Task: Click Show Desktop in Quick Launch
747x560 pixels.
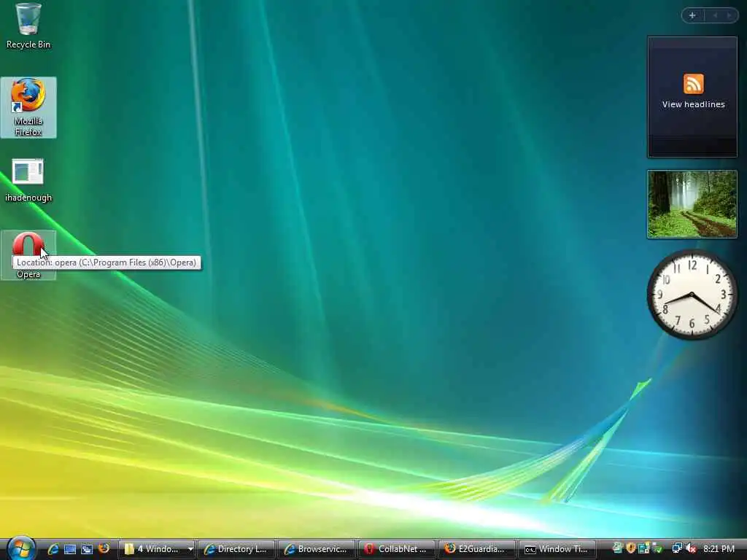Action: 70,549
